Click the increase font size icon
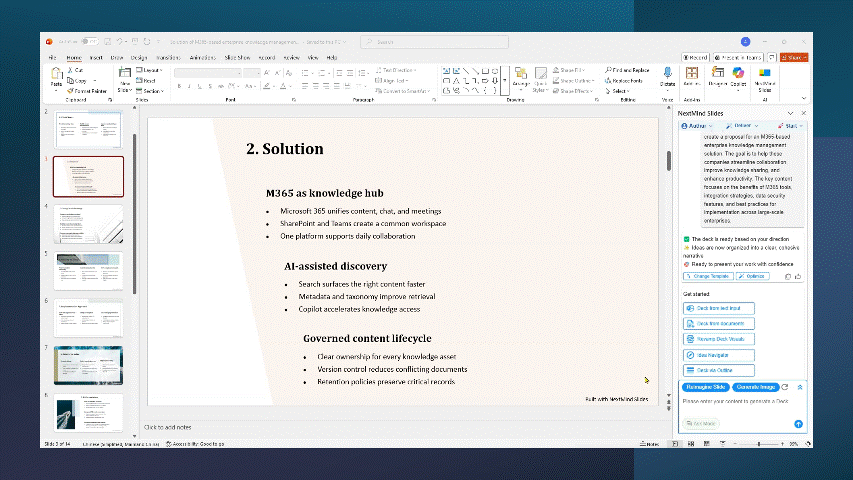The width and height of the screenshot is (853, 480). pyautogui.click(x=267, y=72)
